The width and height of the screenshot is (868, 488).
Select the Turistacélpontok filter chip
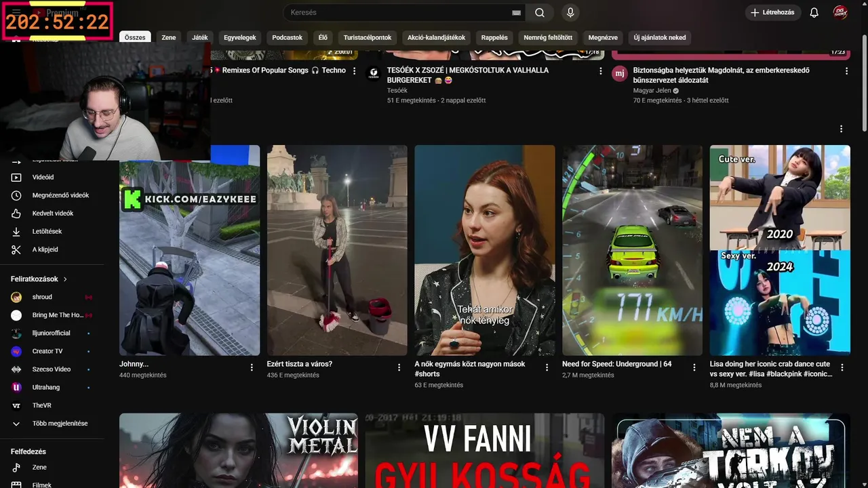coord(368,38)
